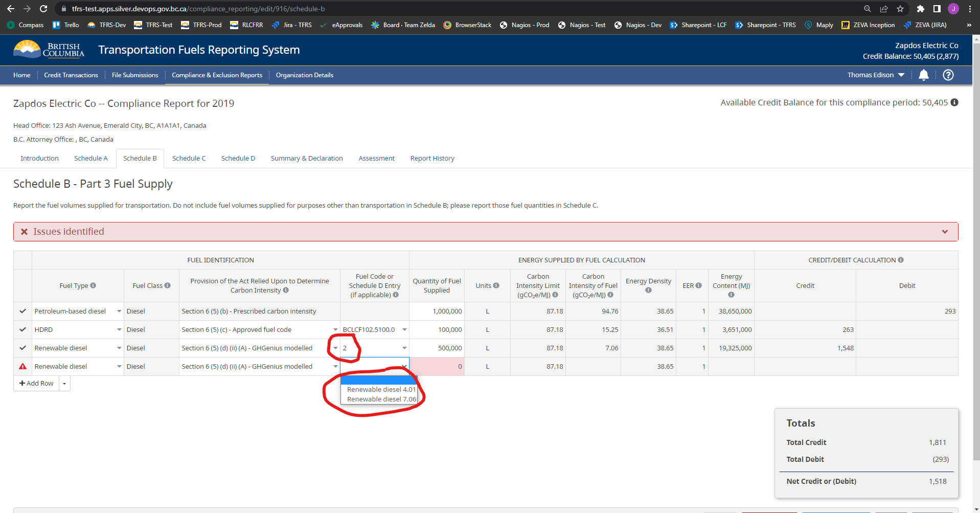Show Fuel Class column info tooltip
The image size is (980, 513).
point(168,285)
